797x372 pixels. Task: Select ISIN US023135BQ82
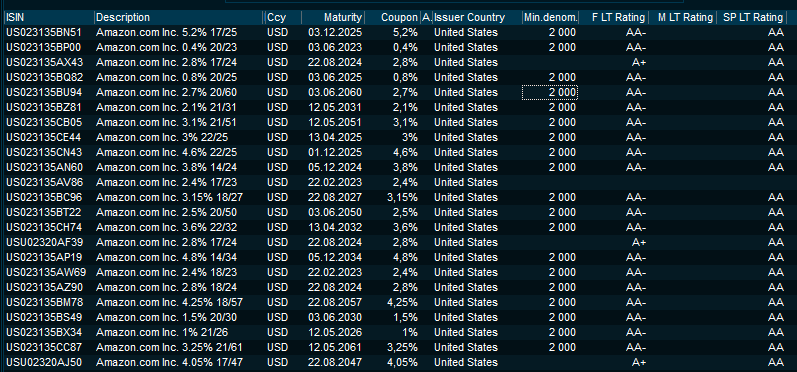click(x=44, y=77)
